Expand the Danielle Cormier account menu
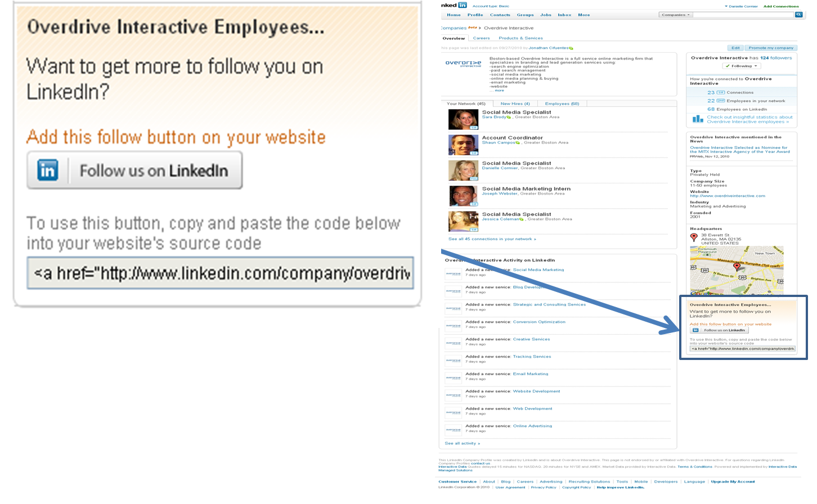 (741, 6)
